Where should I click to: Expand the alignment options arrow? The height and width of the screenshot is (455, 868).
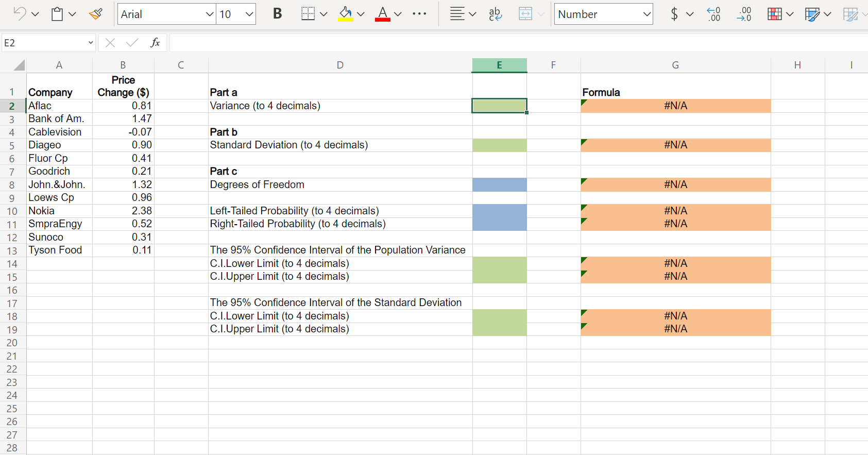[472, 14]
